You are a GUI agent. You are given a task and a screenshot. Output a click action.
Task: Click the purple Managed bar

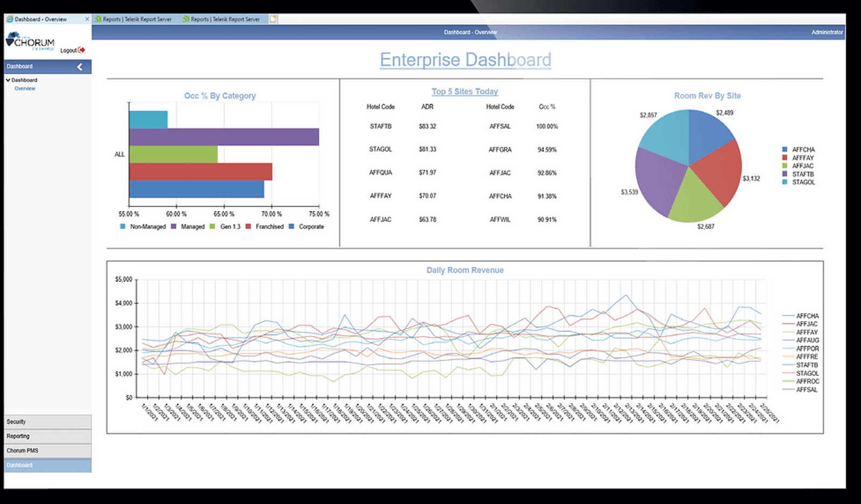point(224,137)
